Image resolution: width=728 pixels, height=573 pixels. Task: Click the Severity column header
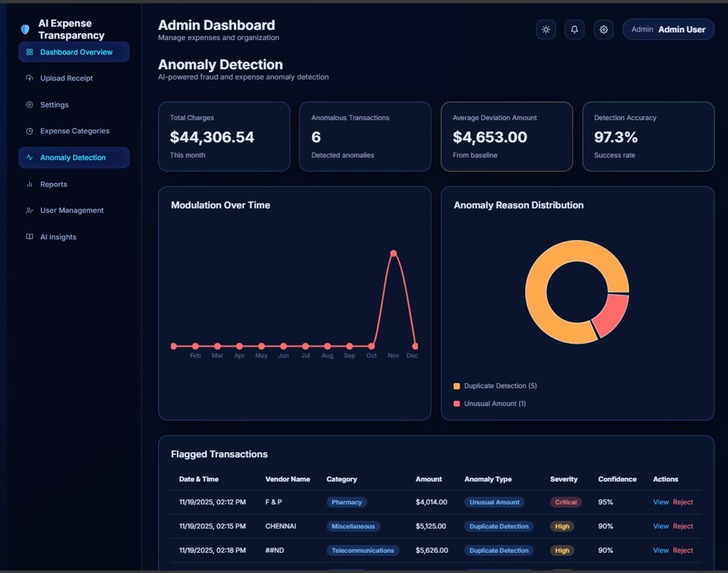click(564, 479)
